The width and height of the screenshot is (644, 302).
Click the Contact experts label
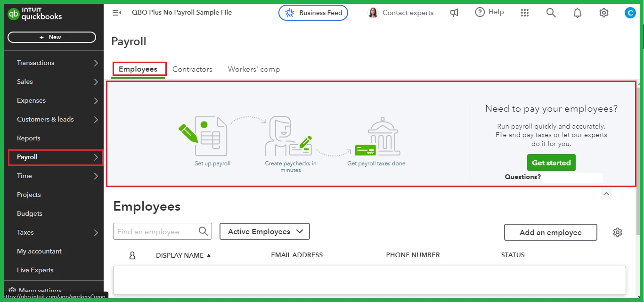click(x=408, y=13)
